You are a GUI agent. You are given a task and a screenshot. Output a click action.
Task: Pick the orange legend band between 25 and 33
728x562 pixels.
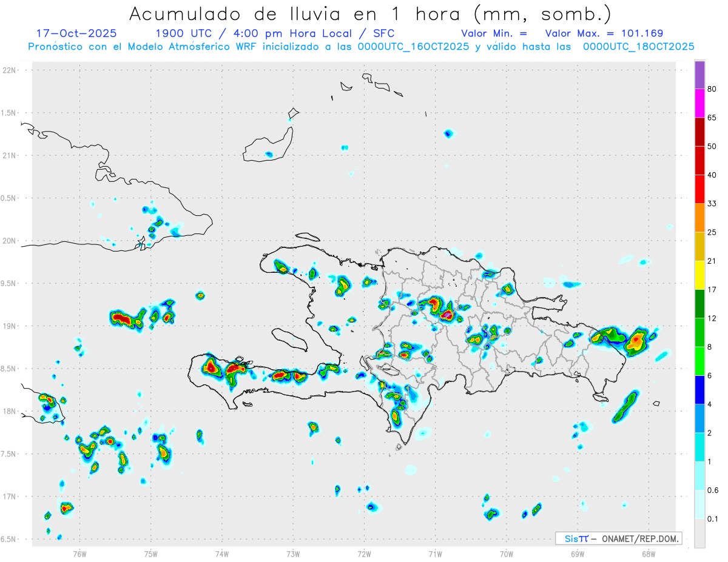(x=699, y=218)
